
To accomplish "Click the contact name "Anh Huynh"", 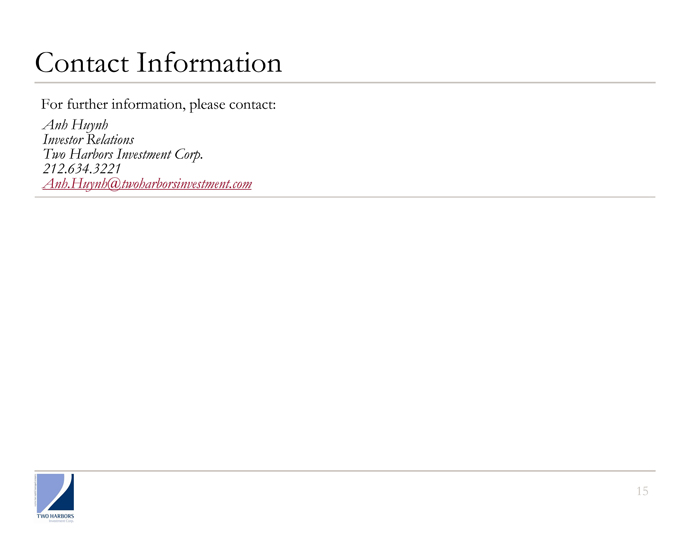I will (75, 125).
